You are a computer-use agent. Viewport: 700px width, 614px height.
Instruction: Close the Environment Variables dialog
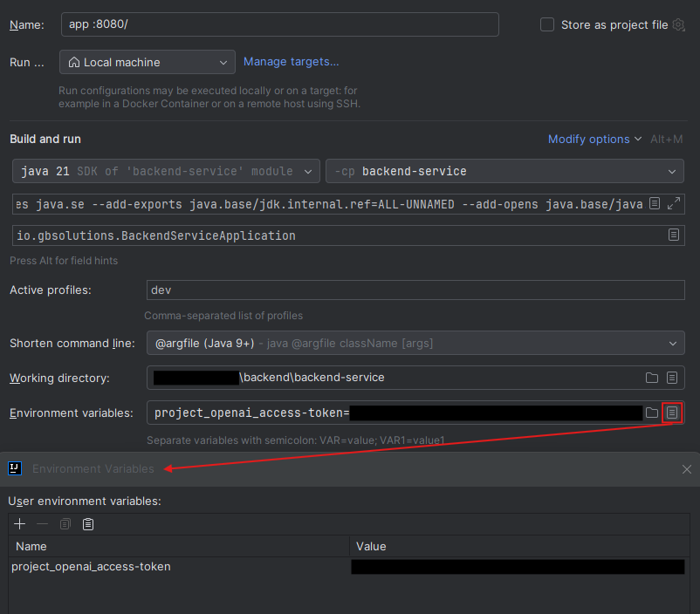click(687, 469)
